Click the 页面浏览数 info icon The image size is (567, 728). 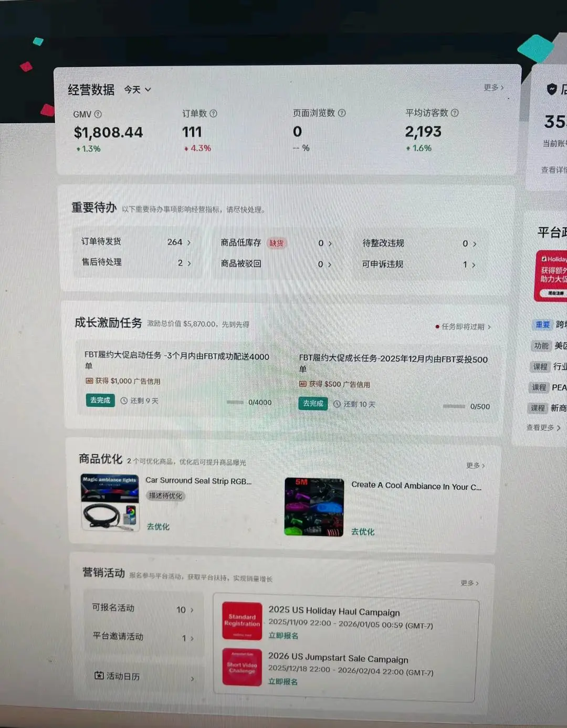(x=341, y=113)
